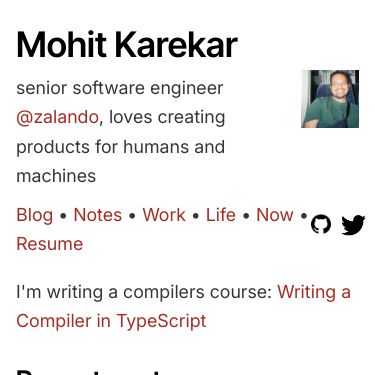The width and height of the screenshot is (375, 375).
Task: Click the word 'machines' in bio
Action: [56, 176]
